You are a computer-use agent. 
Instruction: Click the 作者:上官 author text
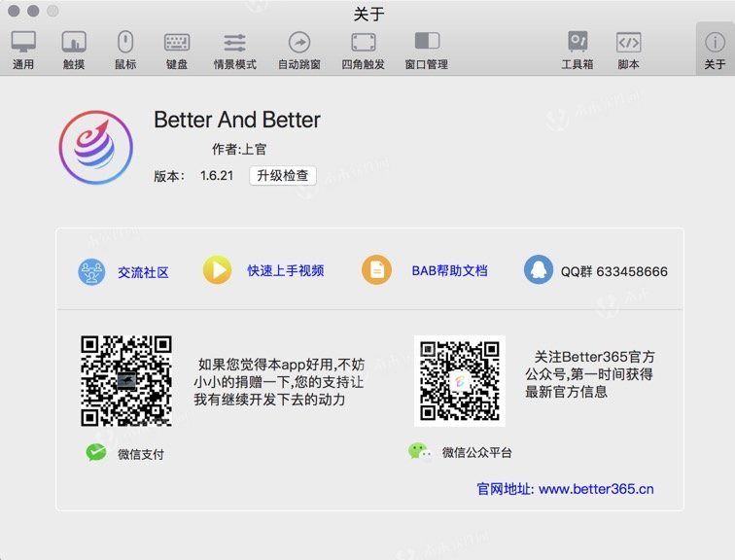[239, 149]
